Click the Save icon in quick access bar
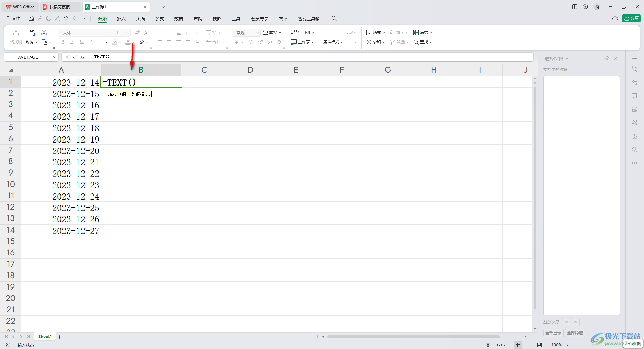 tap(31, 19)
